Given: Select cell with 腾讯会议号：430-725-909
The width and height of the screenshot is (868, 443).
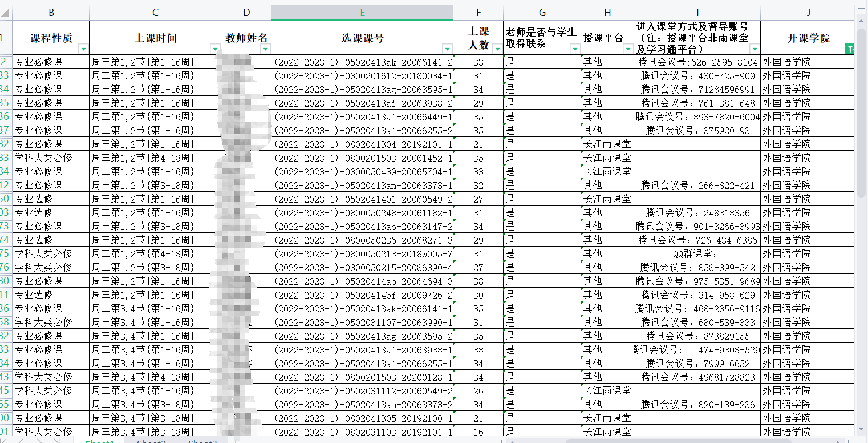Looking at the screenshot, I should pos(697,76).
